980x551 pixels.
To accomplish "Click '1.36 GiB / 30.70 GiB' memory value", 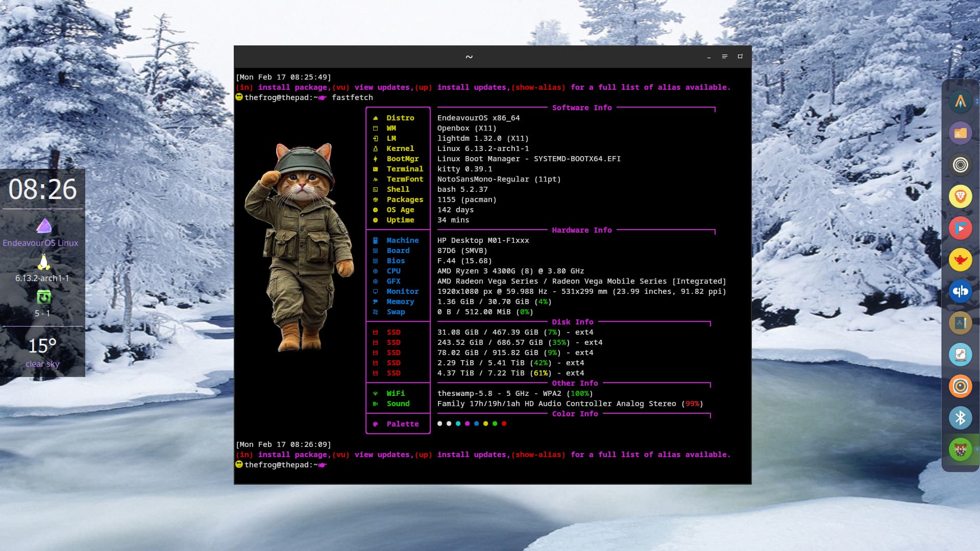I will click(x=484, y=302).
